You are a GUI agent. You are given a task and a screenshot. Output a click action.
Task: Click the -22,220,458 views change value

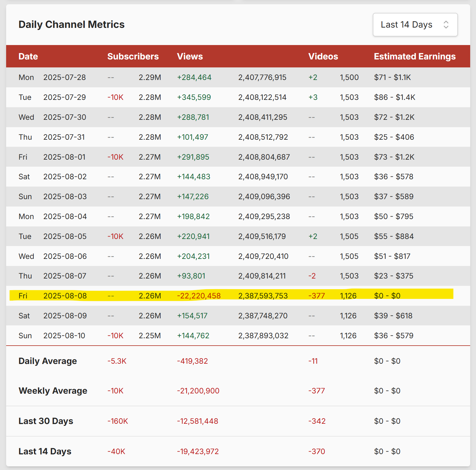(199, 296)
